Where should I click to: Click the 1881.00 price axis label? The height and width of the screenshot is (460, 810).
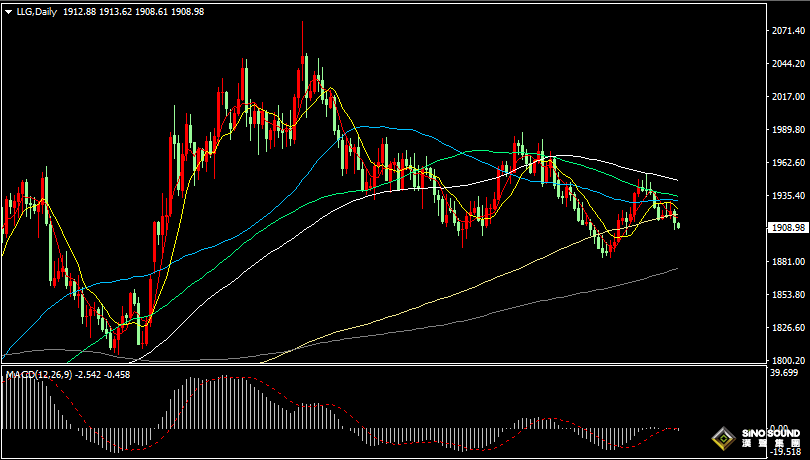tap(788, 262)
